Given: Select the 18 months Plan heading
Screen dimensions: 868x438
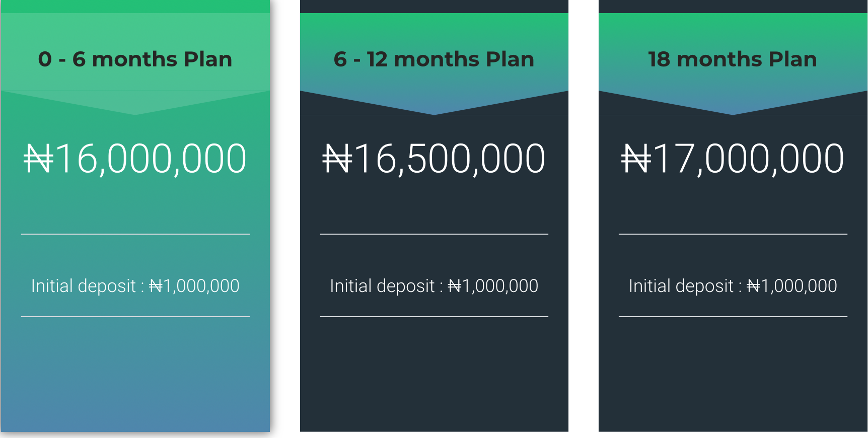Looking at the screenshot, I should [x=733, y=59].
